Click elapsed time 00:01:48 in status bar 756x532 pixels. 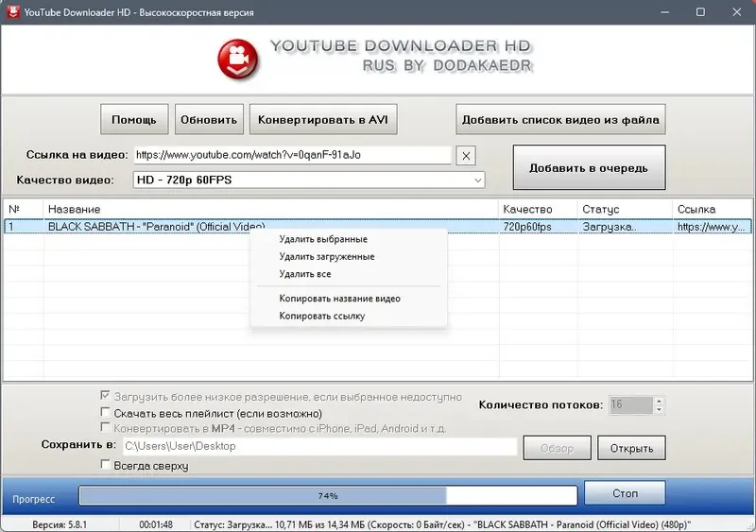point(156,524)
